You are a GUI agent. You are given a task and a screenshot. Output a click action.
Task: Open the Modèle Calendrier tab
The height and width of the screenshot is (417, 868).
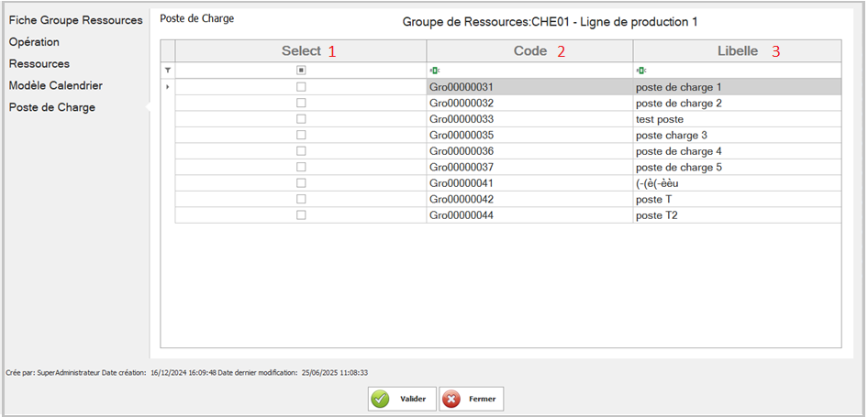56,86
